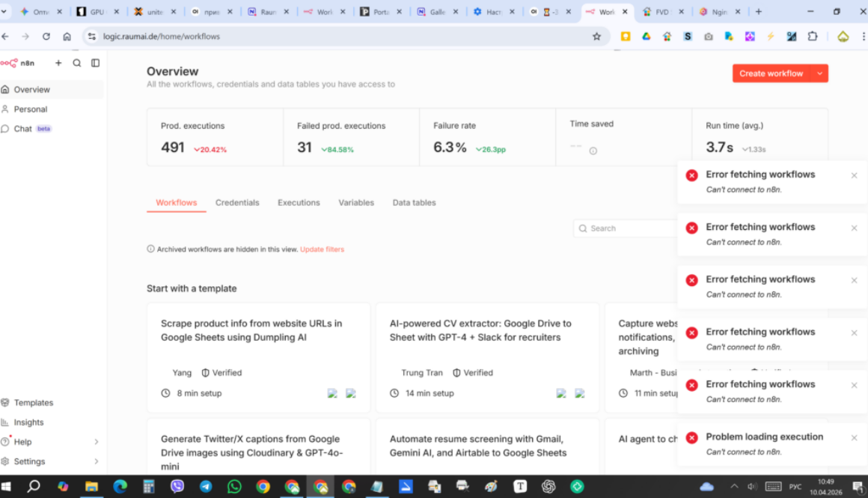The height and width of the screenshot is (498, 868).
Task: Click the camera extension icon in toolbar
Action: (x=708, y=37)
